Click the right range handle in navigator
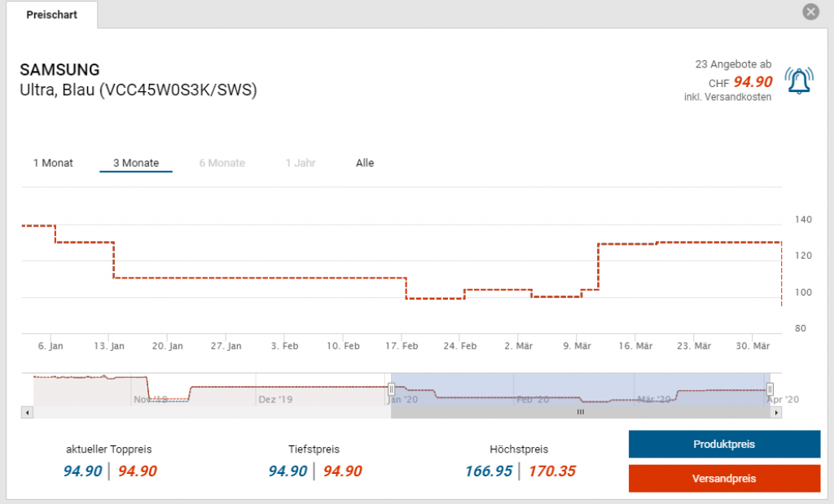The height and width of the screenshot is (504, 834). coord(770,389)
